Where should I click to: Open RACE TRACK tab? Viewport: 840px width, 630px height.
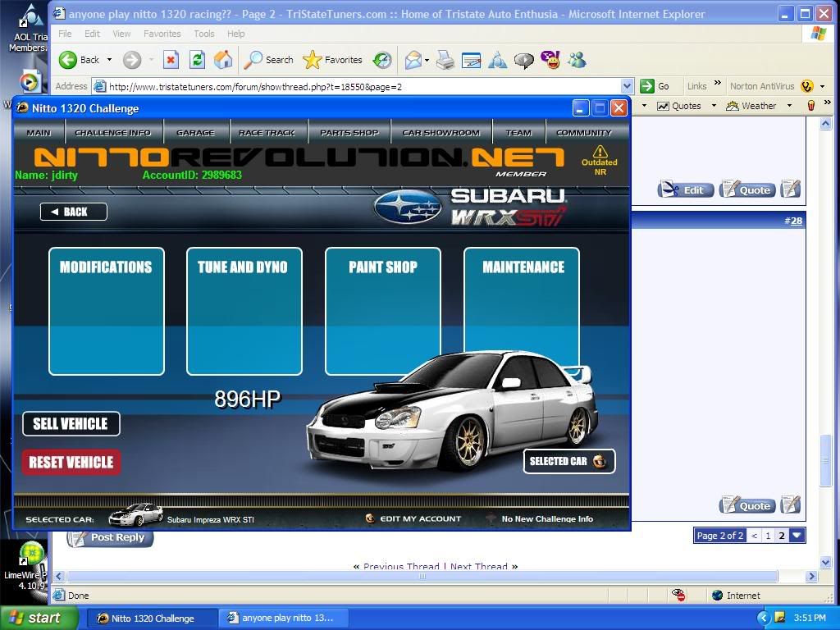[267, 132]
